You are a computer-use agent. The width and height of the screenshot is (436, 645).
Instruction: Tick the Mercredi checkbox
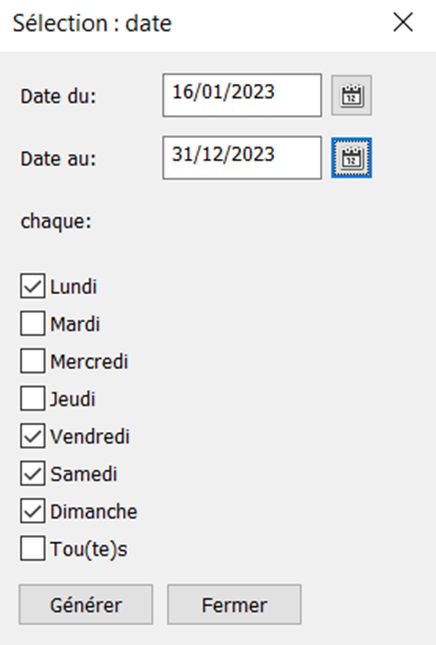(x=32, y=361)
